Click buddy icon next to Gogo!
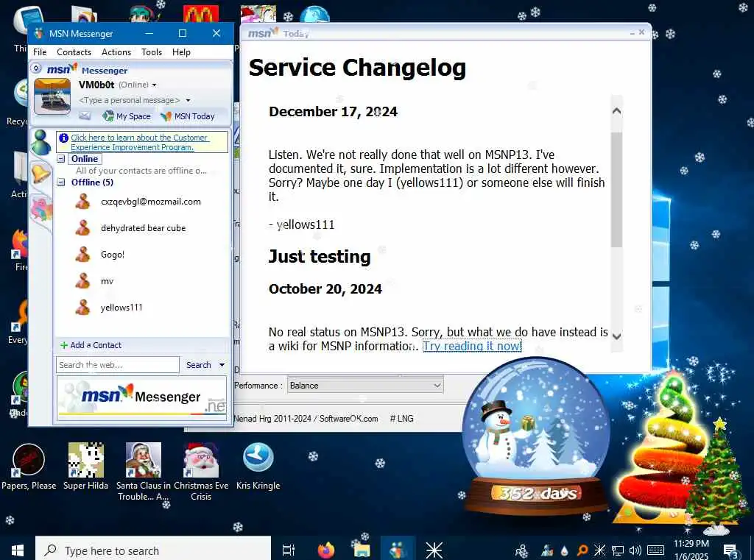The height and width of the screenshot is (560, 754). pos(82,255)
